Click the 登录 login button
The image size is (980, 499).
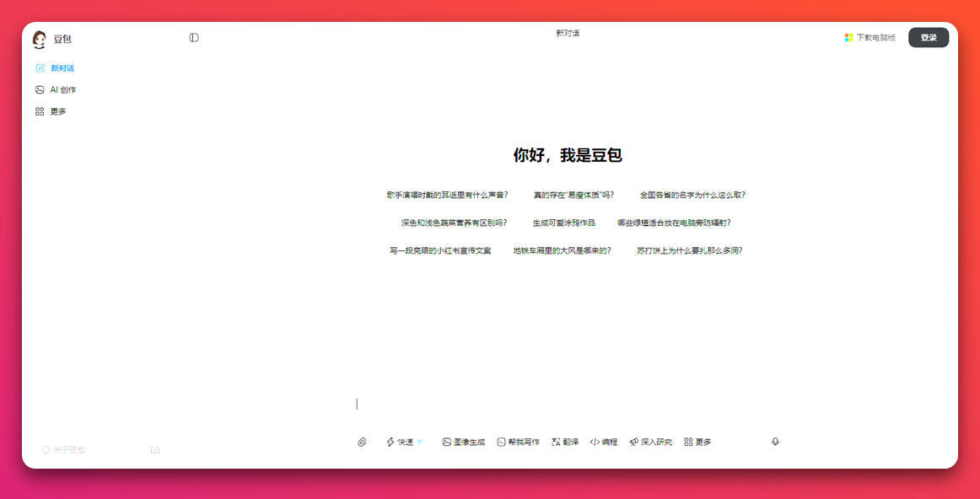point(928,37)
